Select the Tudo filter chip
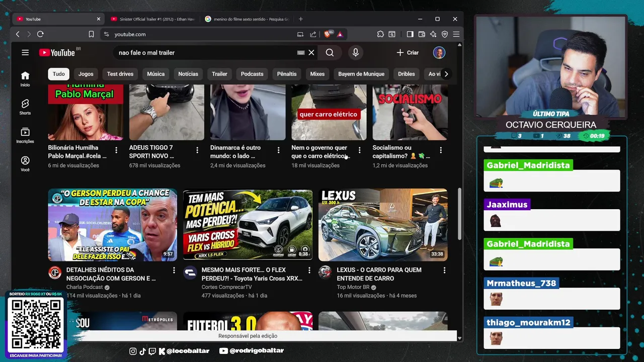644x362 pixels. pyautogui.click(x=59, y=74)
